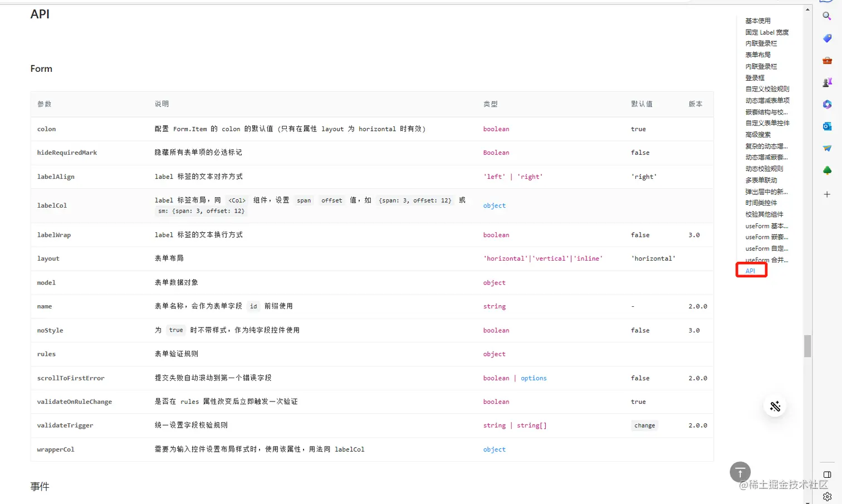Click the vertical page scrollbar thumb
Screen dimensions: 842x504
807,346
